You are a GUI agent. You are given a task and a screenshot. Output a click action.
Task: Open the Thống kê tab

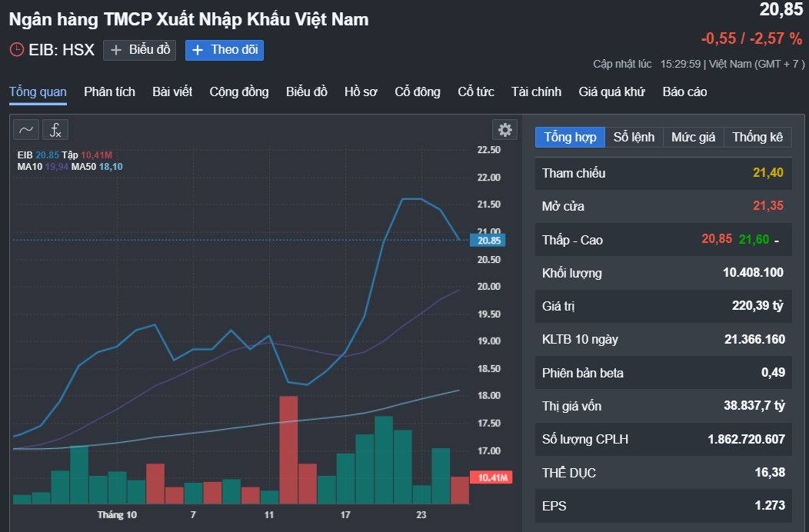(757, 137)
